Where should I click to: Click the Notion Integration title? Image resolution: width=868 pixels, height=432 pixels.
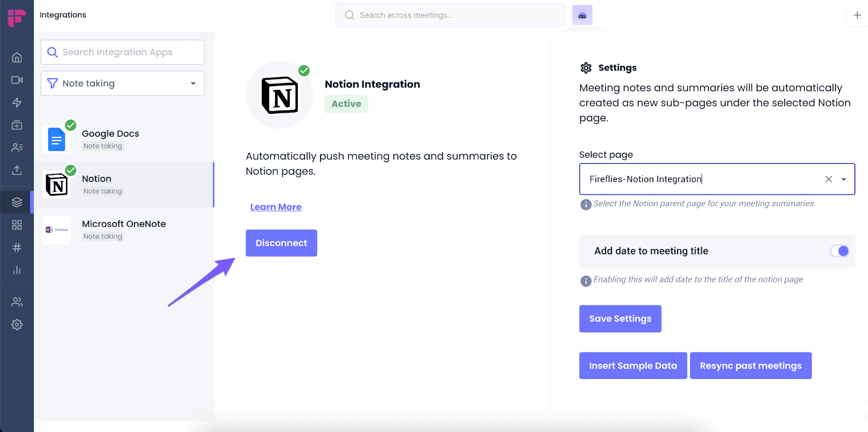[373, 84]
